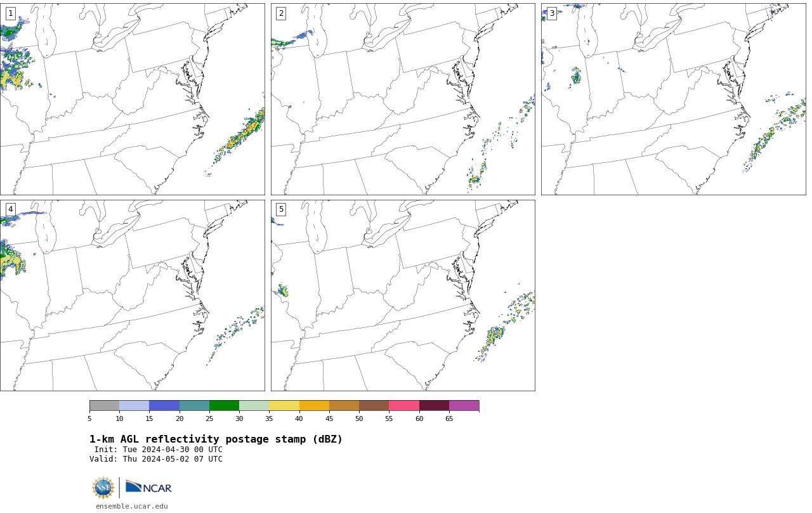The image size is (812, 513).
Task: Click the colorbar tick label 50
Action: point(359,419)
